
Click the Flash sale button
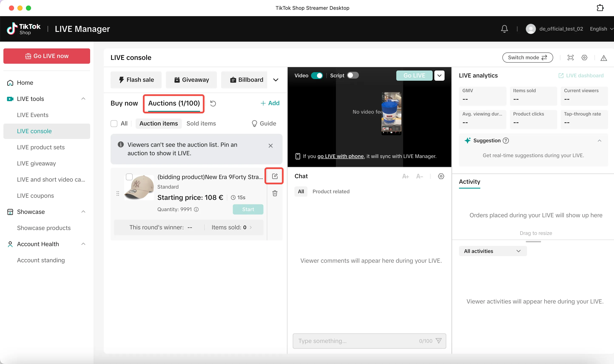tap(136, 80)
